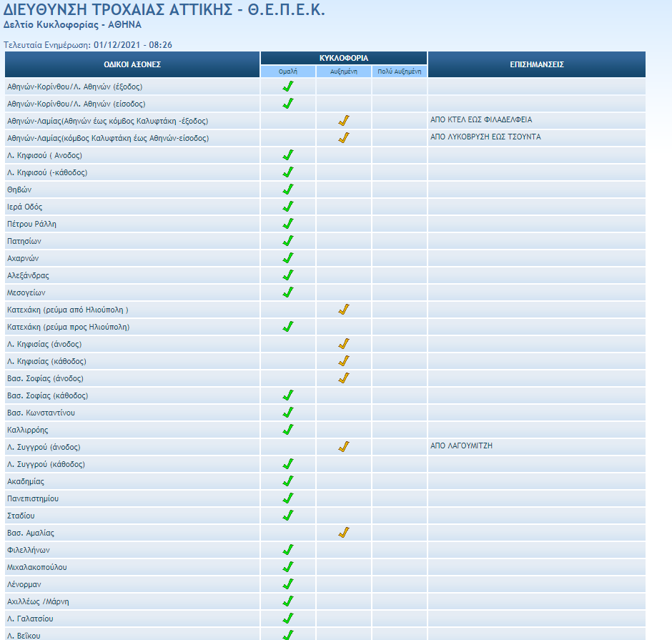Click yellow checkmark in Βασ. Αμαλίας row
672x640 pixels.
click(x=344, y=533)
